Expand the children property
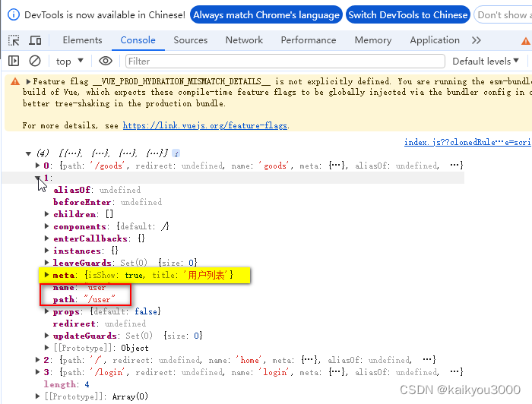Viewport: 532px width, 404px height. point(47,214)
